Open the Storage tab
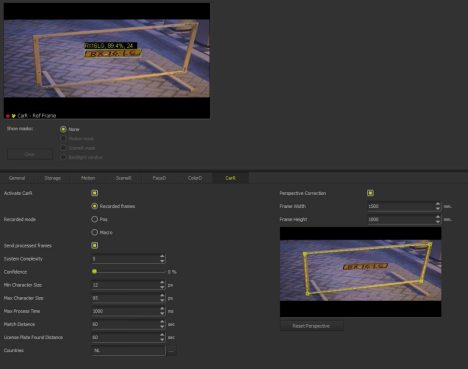 tap(53, 178)
